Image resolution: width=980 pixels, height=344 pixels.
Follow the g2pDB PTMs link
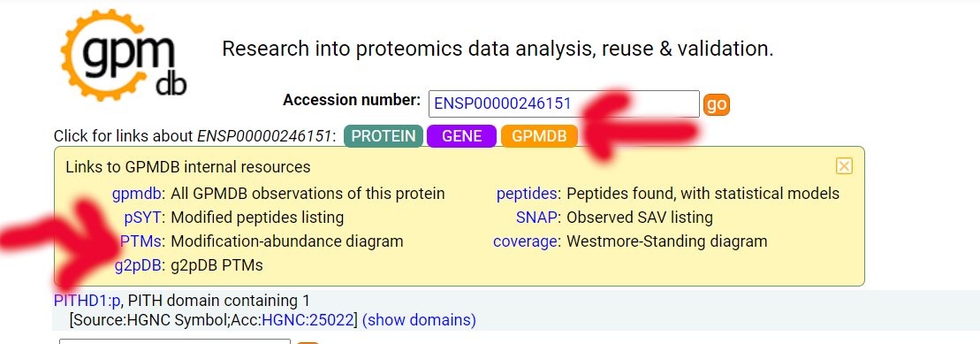click(138, 265)
